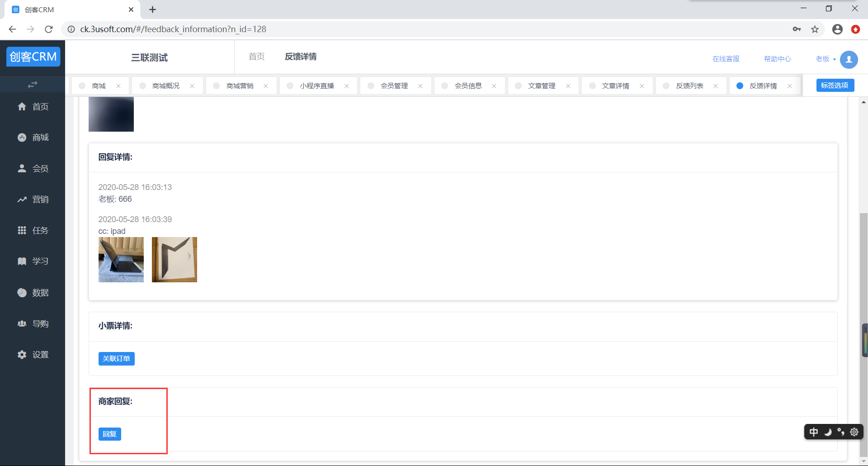Close the 小程序直播 tab
868x466 pixels.
tap(347, 86)
